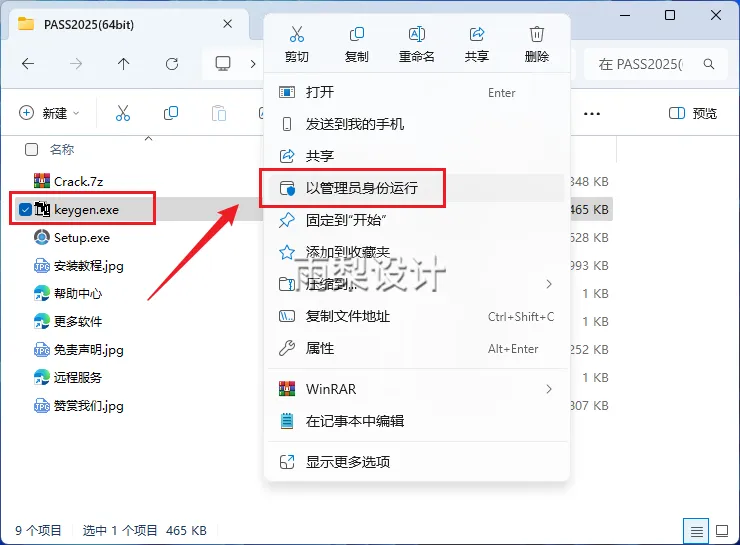The width and height of the screenshot is (740, 545).
Task: Open the 新建 dropdown button
Action: click(49, 113)
